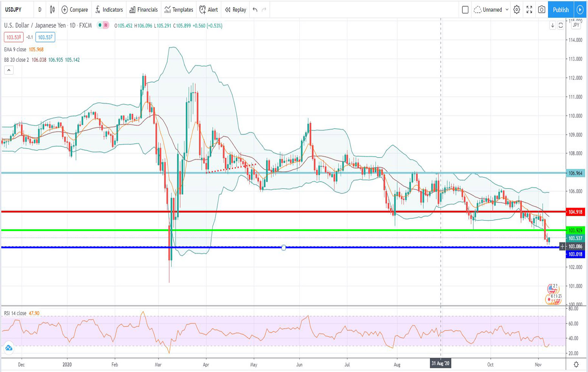Take a chart snapshot with camera icon
This screenshot has height=372, width=588.
point(541,10)
